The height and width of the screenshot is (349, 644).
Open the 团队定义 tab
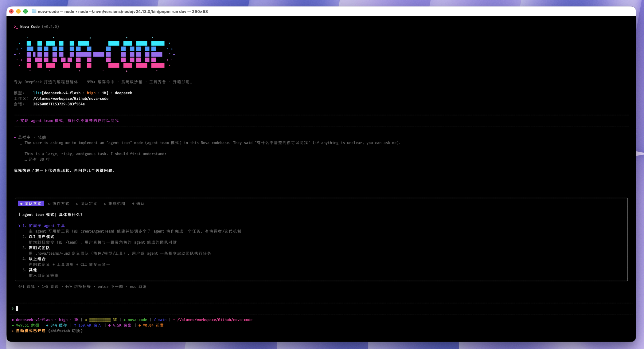[x=87, y=204]
